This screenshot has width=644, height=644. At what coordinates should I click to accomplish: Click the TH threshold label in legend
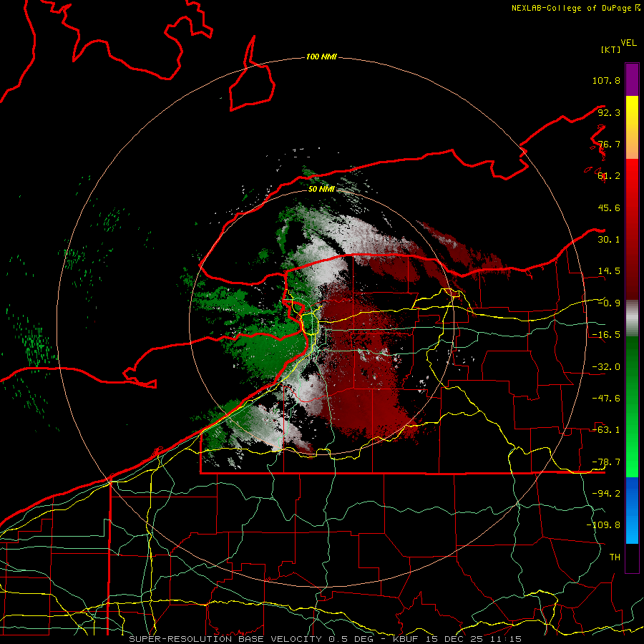pos(615,557)
